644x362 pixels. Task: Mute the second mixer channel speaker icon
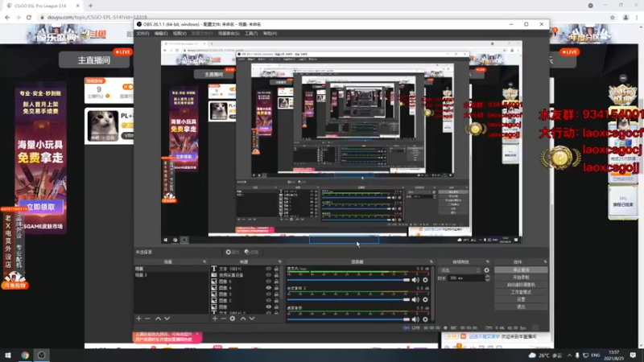415,299
